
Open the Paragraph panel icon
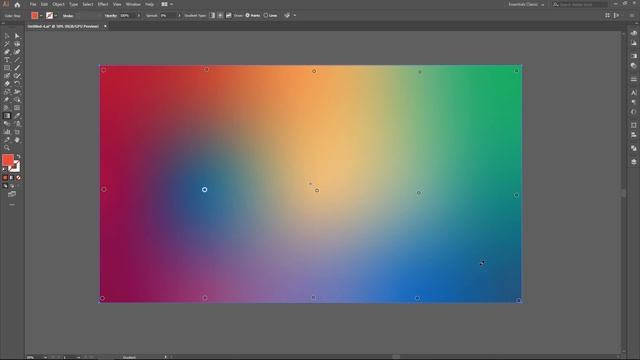(x=633, y=102)
